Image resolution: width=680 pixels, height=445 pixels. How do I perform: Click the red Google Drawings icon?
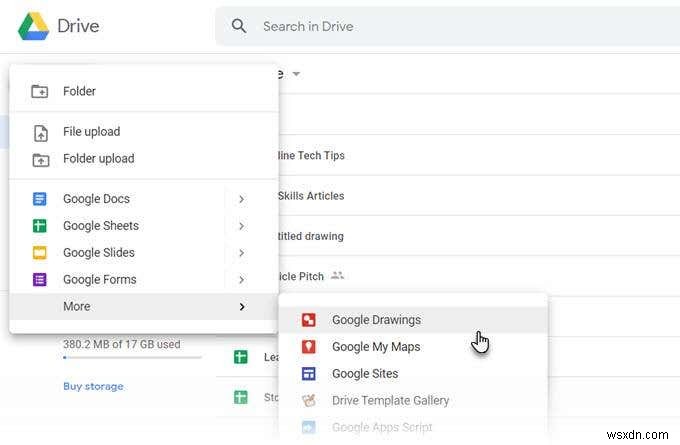[309, 320]
